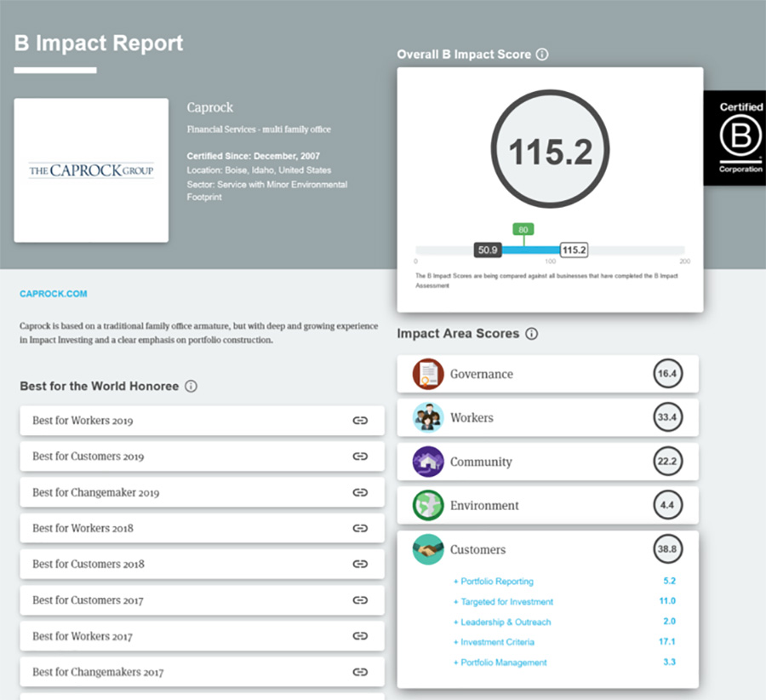Click the 115.2 label on the score bar
Image resolution: width=766 pixels, height=700 pixels.
[x=574, y=250]
